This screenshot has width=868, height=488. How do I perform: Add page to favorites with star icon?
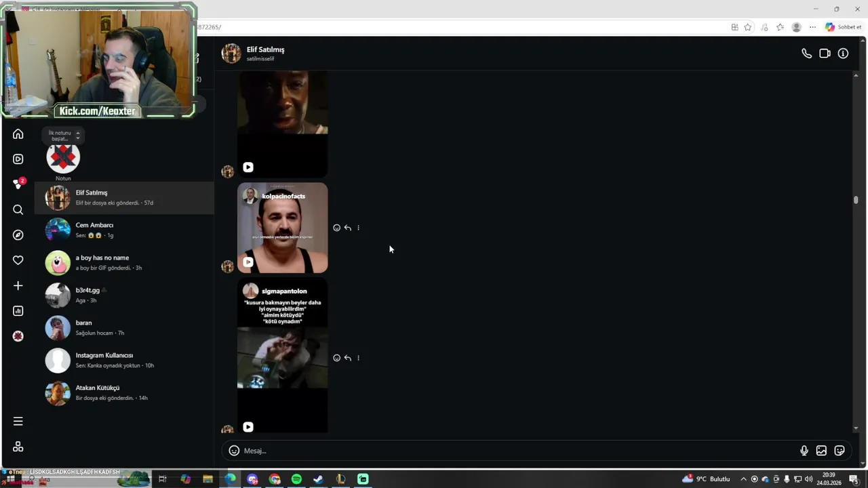pyautogui.click(x=748, y=27)
